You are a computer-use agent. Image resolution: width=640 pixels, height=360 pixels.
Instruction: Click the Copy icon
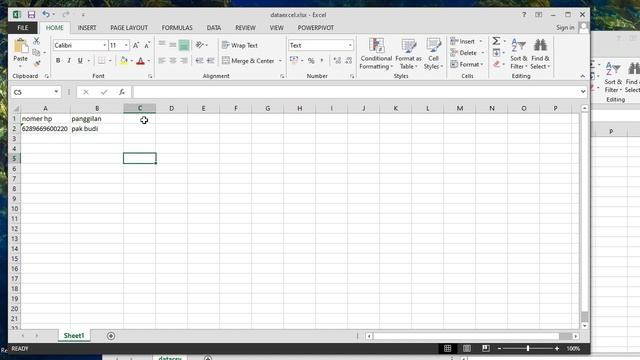[36, 53]
